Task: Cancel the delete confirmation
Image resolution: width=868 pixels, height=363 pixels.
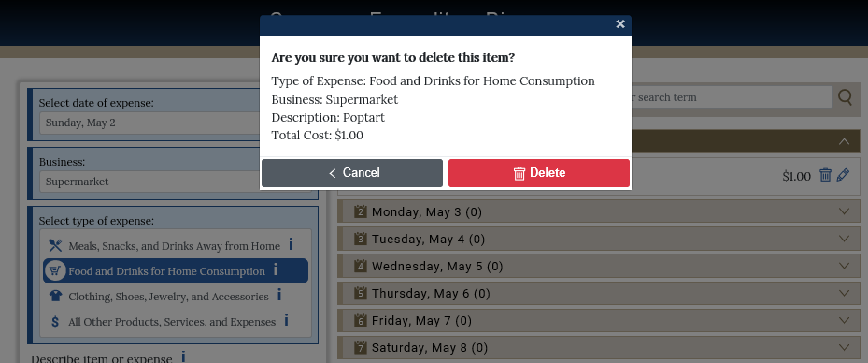Action: [352, 173]
